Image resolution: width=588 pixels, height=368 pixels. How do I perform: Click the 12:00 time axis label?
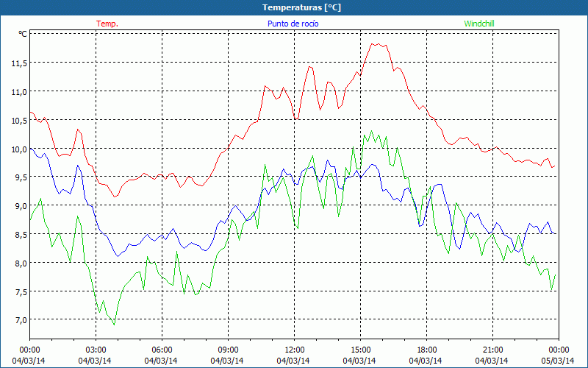point(294,350)
